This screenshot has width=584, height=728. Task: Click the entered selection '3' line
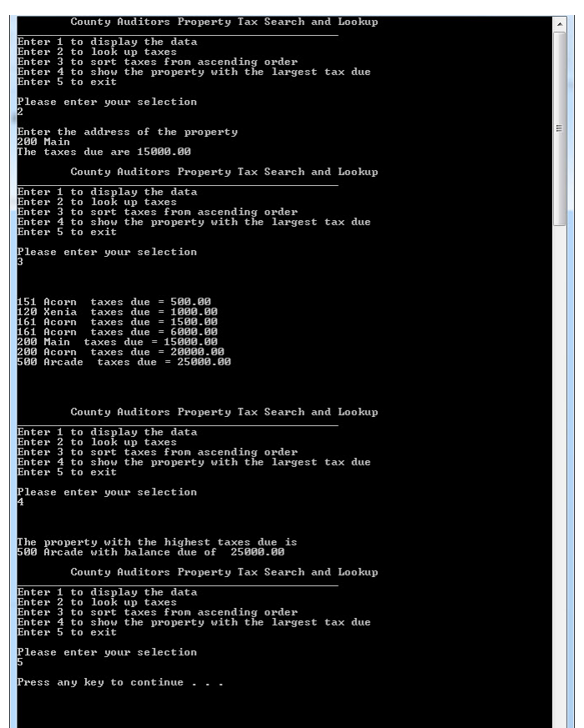(x=20, y=262)
